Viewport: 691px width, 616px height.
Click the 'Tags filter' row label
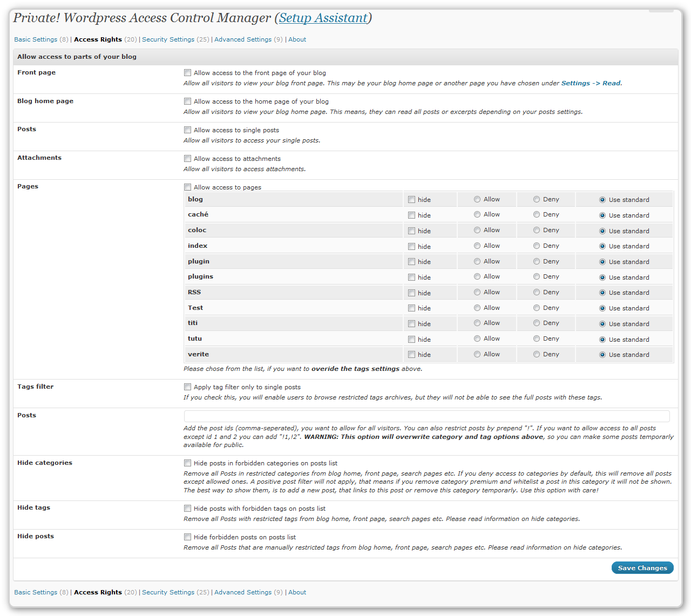[35, 387]
